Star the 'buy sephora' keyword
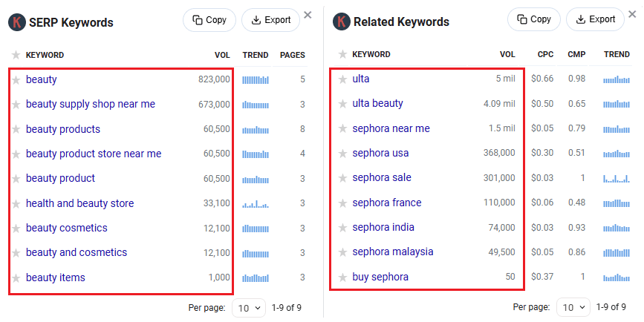Screen dimensions: 644x322 pyautogui.click(x=342, y=277)
